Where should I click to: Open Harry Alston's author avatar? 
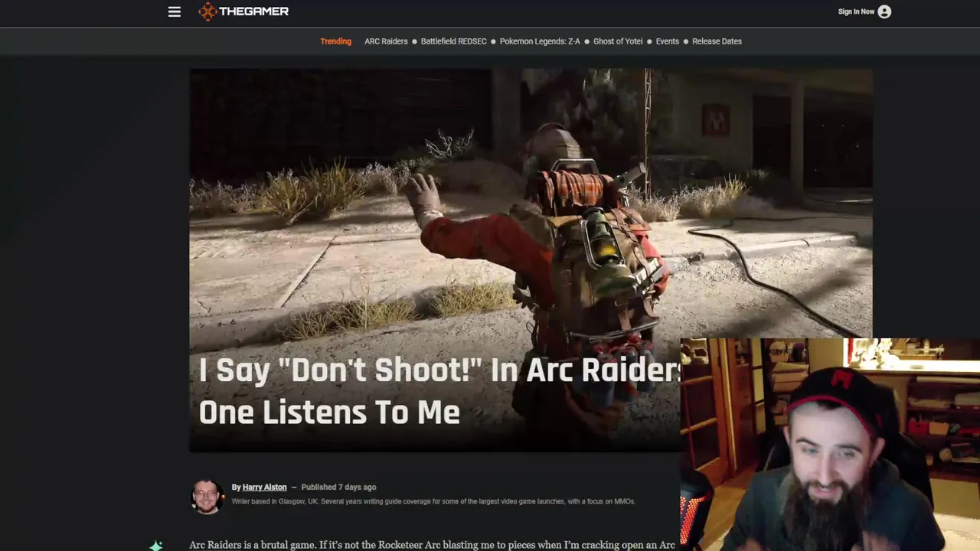(207, 496)
